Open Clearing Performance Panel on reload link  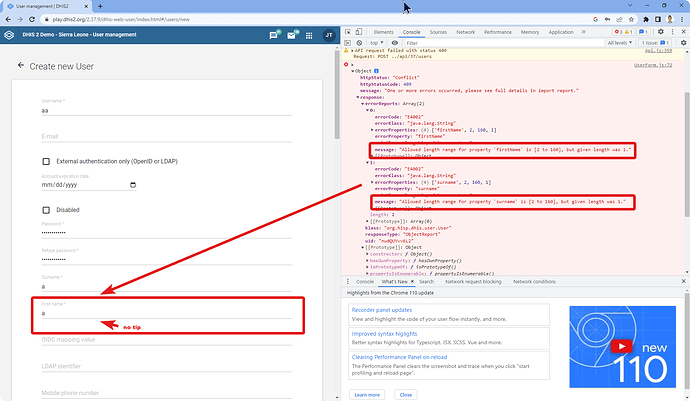click(x=399, y=357)
